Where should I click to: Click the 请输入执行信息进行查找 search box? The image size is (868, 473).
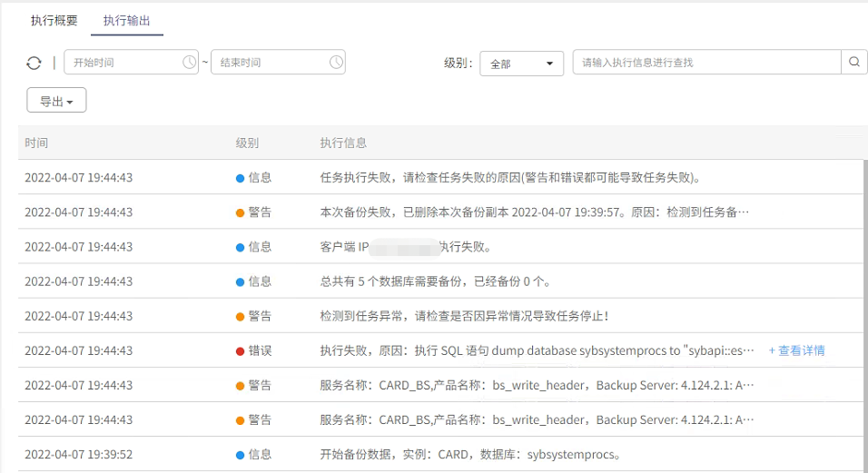tap(707, 62)
